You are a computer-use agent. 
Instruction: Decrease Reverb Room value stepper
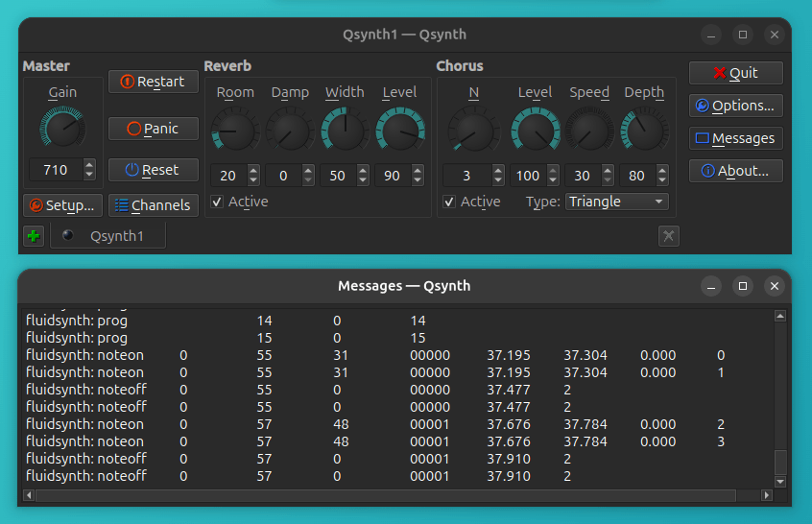tap(253, 180)
